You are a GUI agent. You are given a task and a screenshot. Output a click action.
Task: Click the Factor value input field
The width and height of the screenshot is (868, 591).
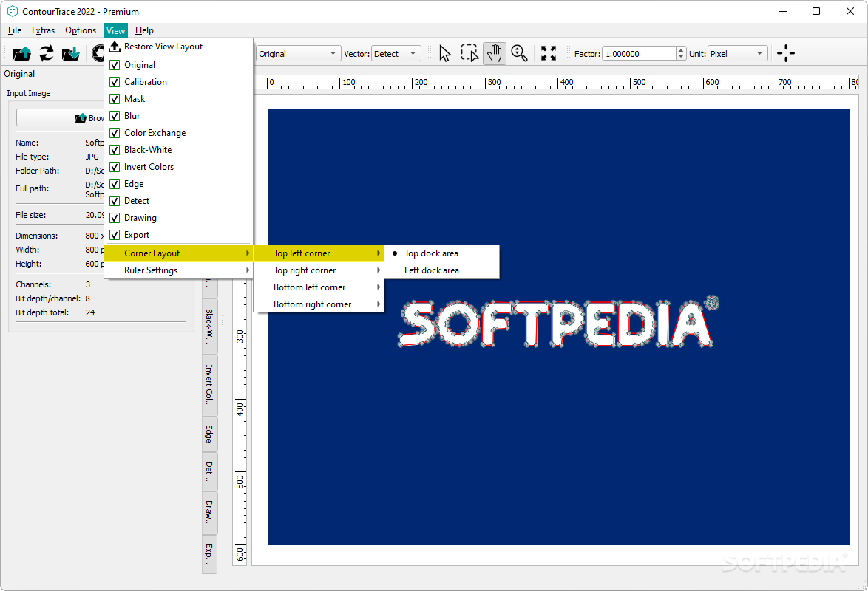(639, 54)
